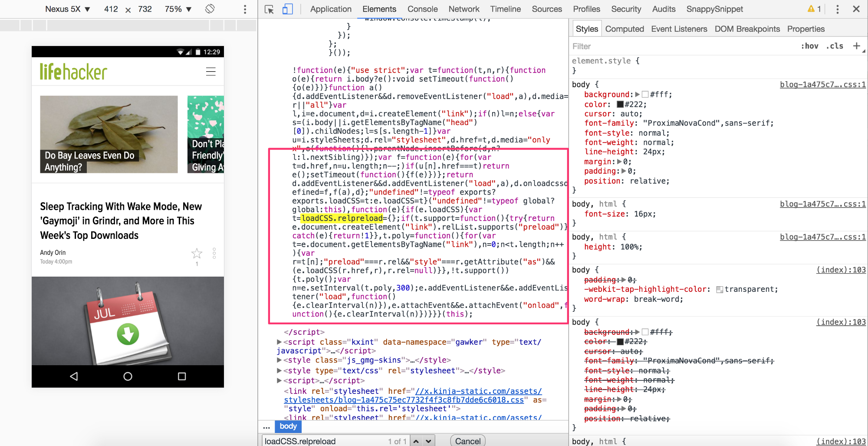Expand style type text/css node
This screenshot has width=868, height=446.
(x=279, y=370)
